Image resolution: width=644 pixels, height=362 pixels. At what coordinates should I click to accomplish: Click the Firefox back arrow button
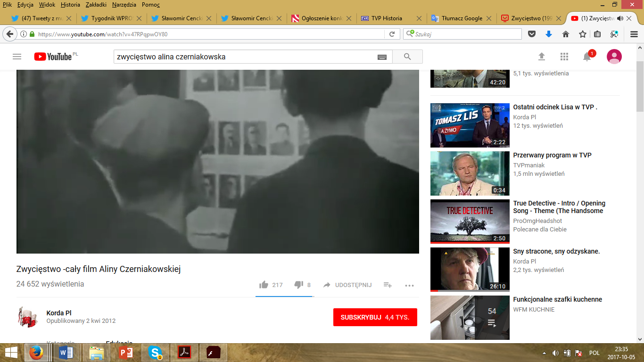(x=9, y=34)
